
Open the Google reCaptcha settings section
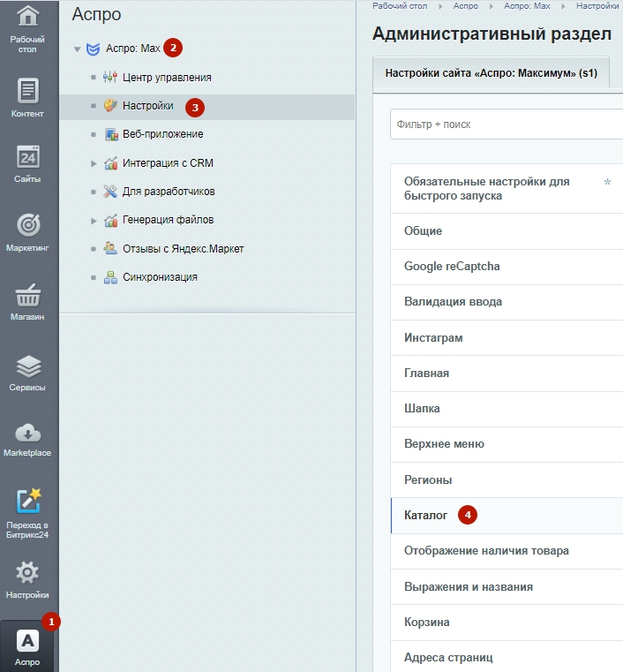(507, 267)
